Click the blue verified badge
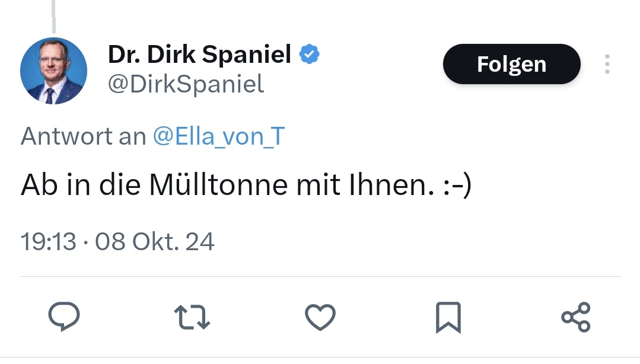The image size is (640, 364). pyautogui.click(x=310, y=55)
